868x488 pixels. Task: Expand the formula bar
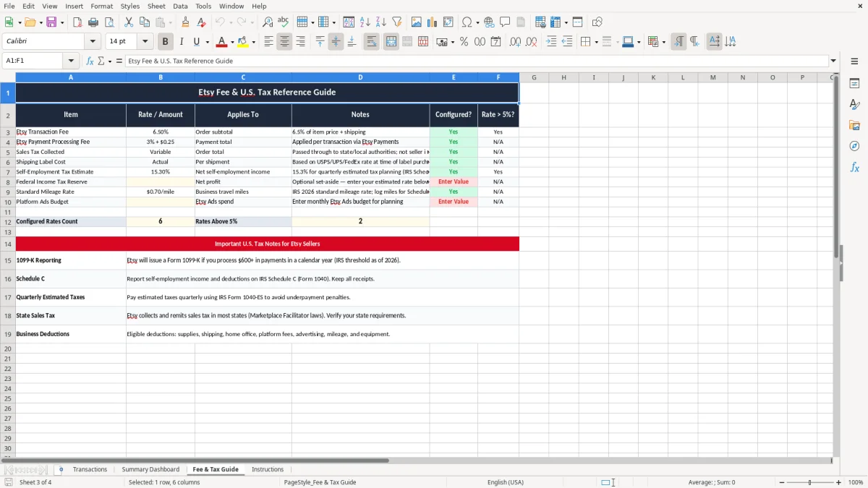point(834,61)
